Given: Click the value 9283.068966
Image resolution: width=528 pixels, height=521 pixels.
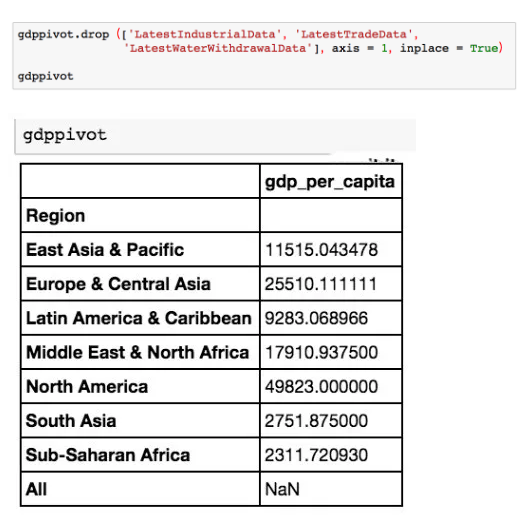Looking at the screenshot, I should pos(316,318).
